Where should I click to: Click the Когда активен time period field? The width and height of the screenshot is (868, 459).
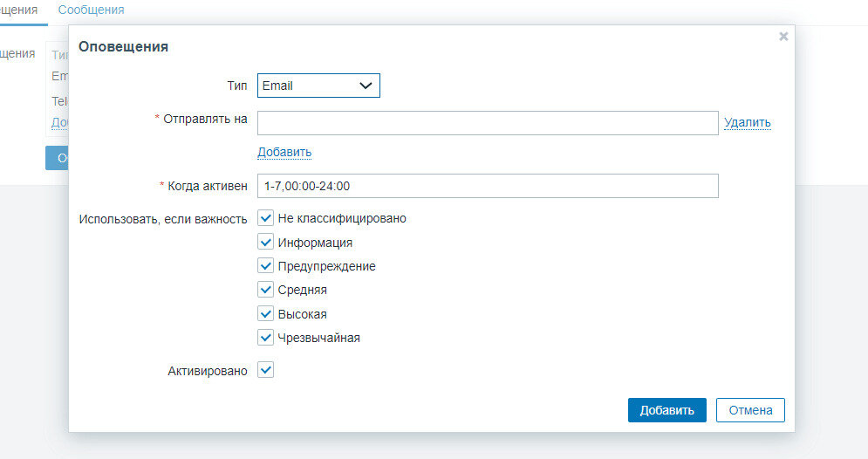tap(487, 186)
